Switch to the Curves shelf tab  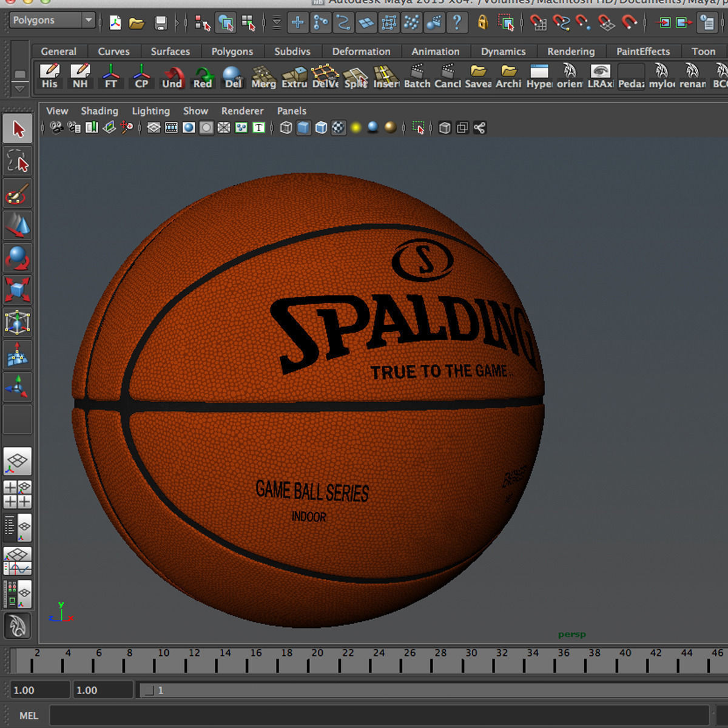113,52
